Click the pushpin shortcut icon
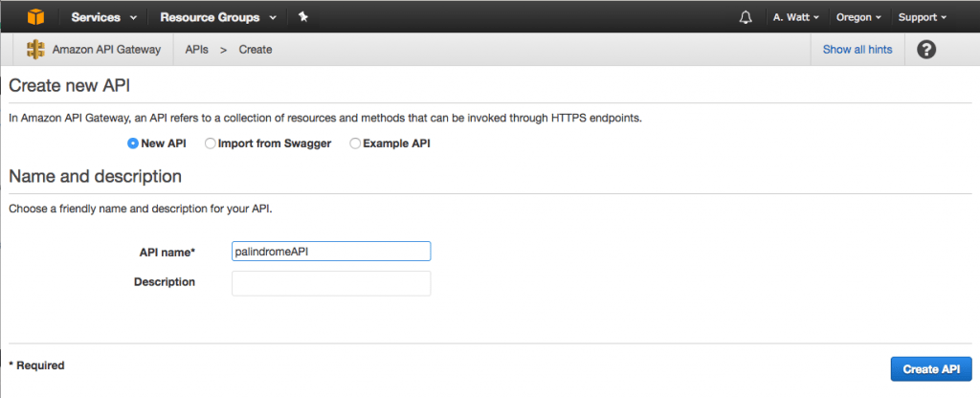 [303, 17]
